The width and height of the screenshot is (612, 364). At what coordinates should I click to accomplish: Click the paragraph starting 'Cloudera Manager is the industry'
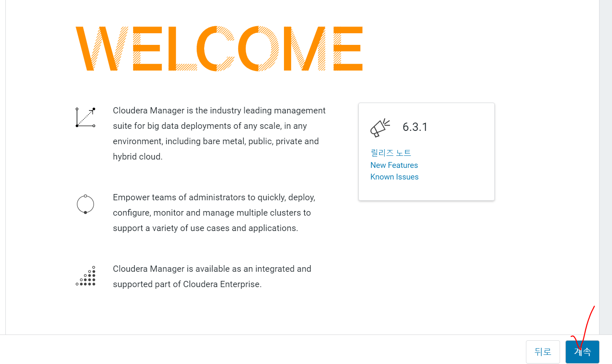pos(219,133)
